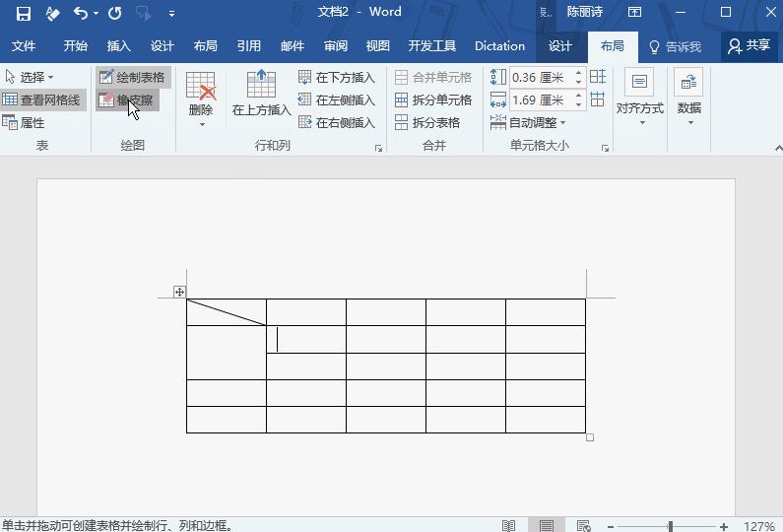Viewport: 783px width, 532px height.
Task: Open the 行和列 dialog launcher
Action: 378,148
